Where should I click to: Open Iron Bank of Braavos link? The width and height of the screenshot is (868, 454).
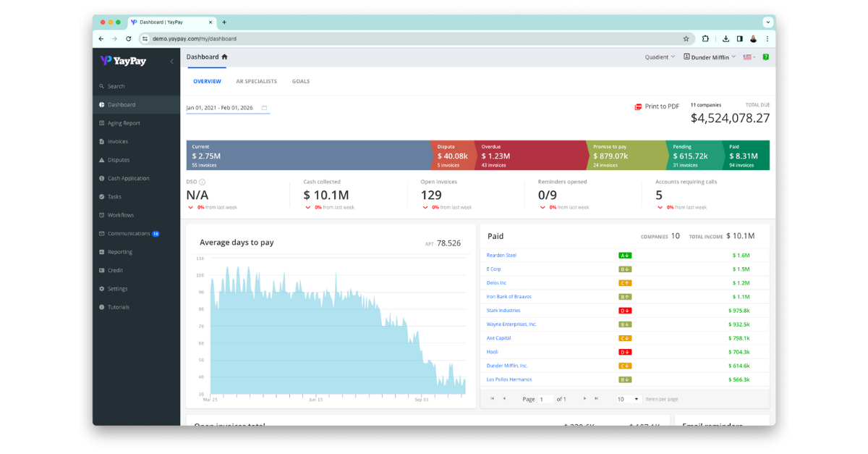(509, 296)
